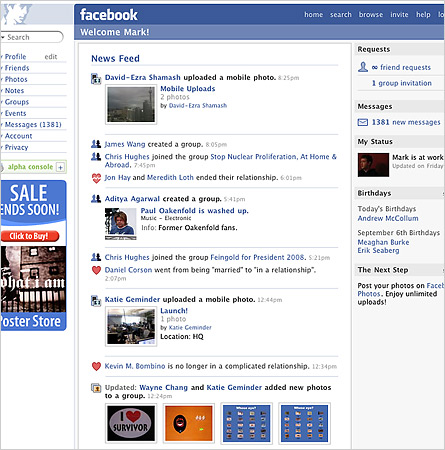Click the edit link beside Profile
Image resolution: width=445 pixels, height=450 pixels.
point(51,57)
